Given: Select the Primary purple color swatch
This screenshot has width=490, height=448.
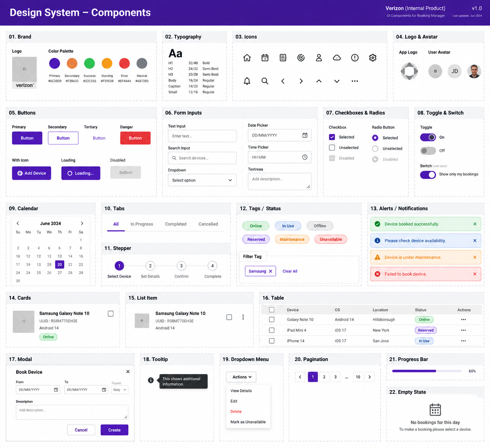Looking at the screenshot, I should point(55,63).
